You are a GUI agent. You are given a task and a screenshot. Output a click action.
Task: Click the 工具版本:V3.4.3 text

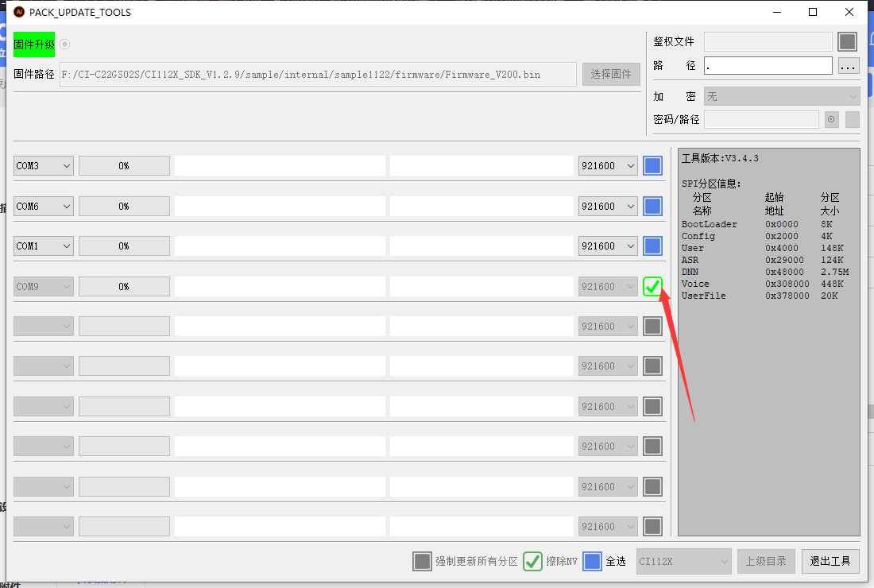click(x=720, y=158)
